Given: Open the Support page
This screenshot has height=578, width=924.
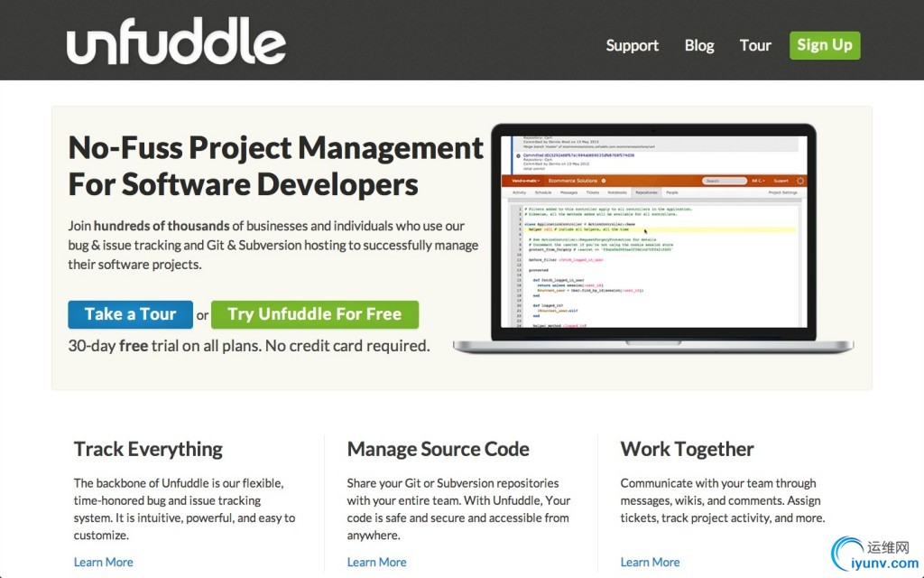Looking at the screenshot, I should (x=632, y=45).
